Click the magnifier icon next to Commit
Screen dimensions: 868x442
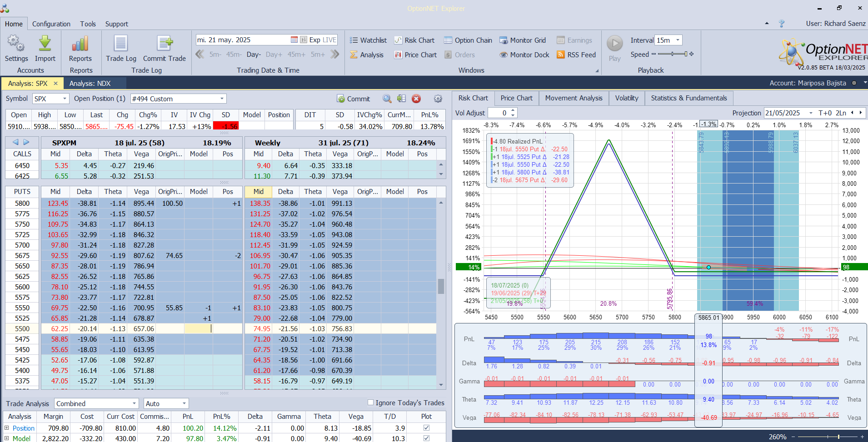[x=387, y=99]
